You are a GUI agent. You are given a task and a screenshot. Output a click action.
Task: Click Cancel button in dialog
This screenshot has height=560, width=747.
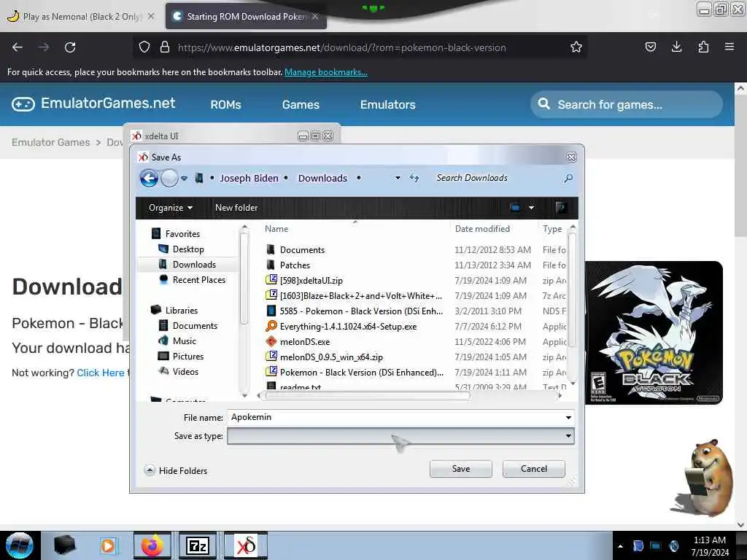pyautogui.click(x=533, y=469)
